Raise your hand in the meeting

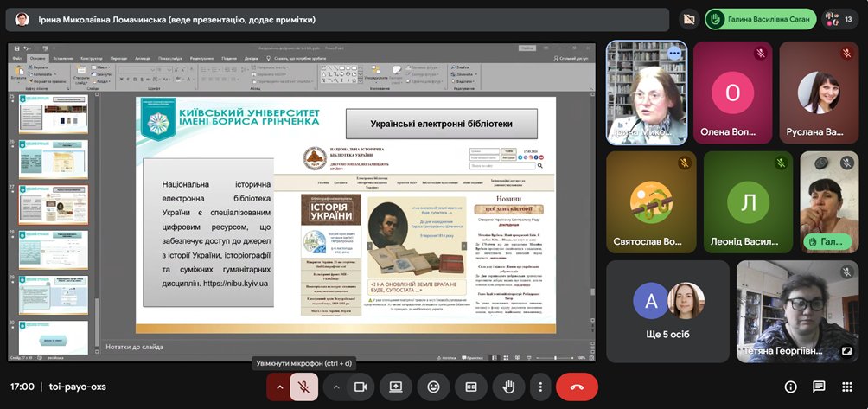(509, 387)
